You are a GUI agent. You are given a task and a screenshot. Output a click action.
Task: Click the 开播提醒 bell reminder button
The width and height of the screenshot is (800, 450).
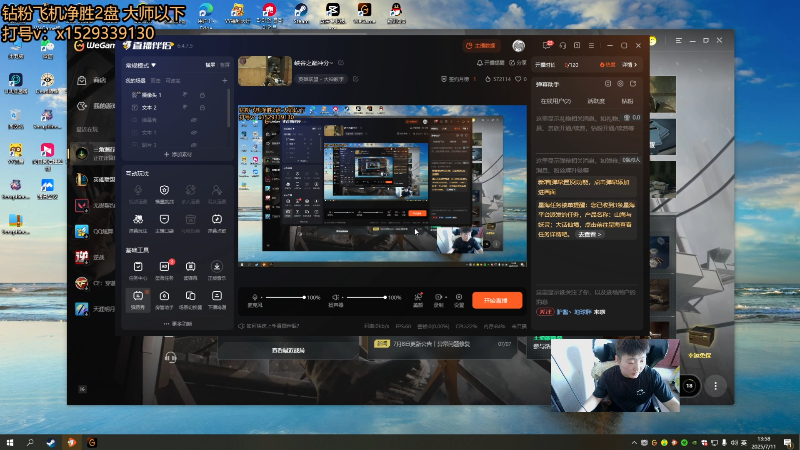pos(490,63)
